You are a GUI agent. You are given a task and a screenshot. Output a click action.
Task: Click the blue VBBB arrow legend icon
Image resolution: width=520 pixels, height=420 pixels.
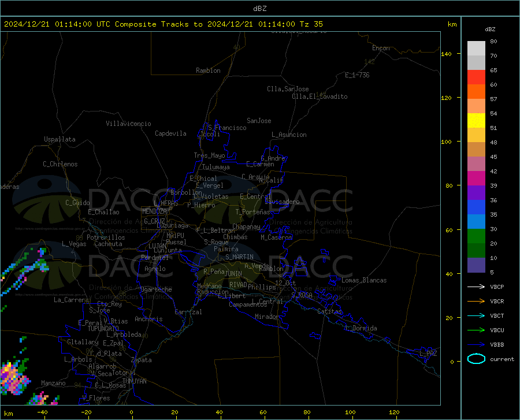click(476, 345)
